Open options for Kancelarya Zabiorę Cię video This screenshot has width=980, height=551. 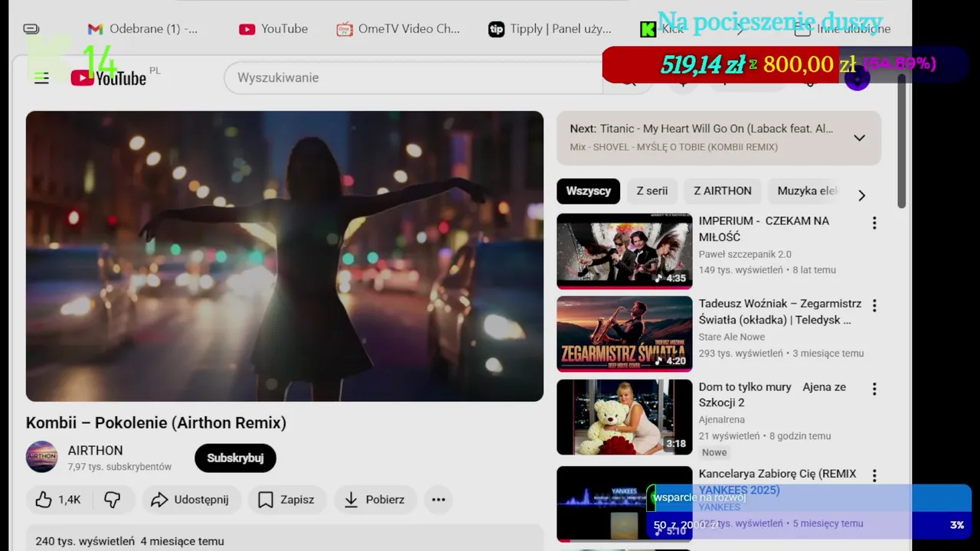click(874, 475)
